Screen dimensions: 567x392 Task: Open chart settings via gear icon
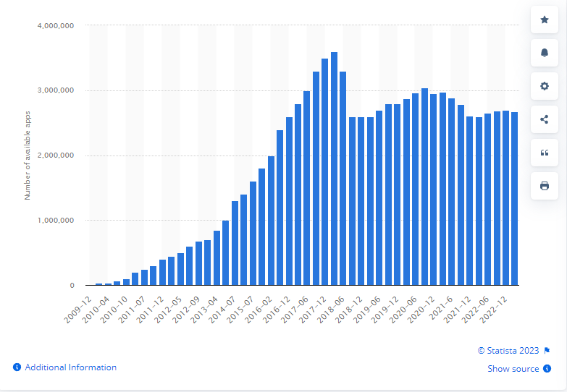(x=545, y=86)
